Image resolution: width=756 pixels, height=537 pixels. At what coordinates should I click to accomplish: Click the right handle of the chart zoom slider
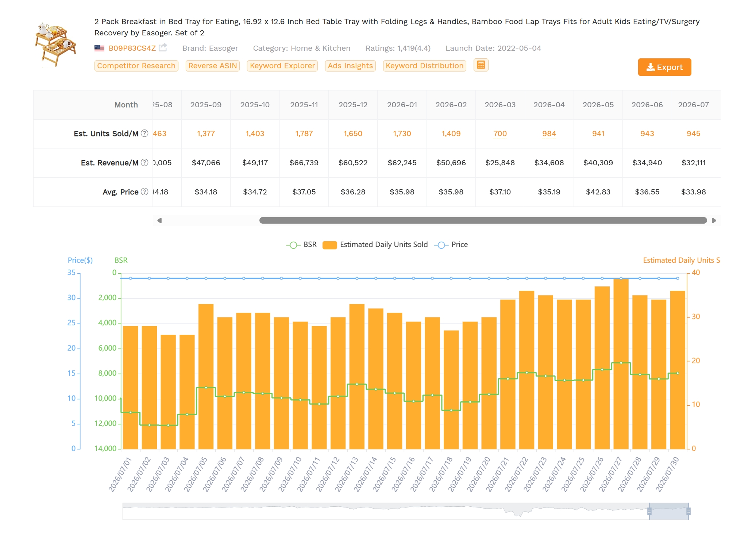click(x=688, y=511)
